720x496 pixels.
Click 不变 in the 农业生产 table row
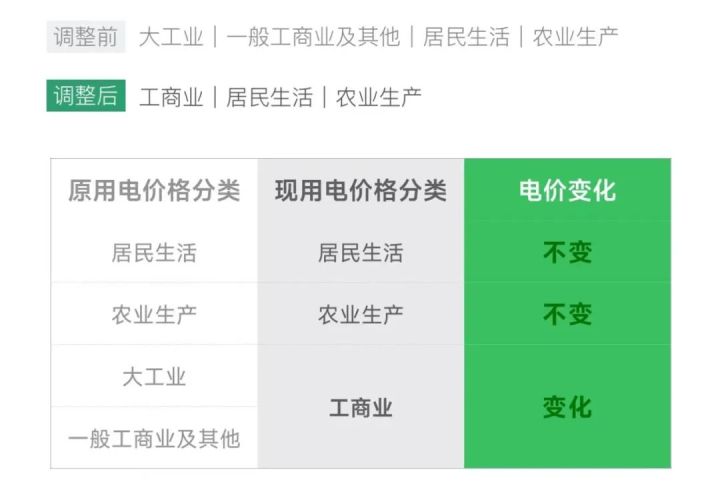pos(567,315)
